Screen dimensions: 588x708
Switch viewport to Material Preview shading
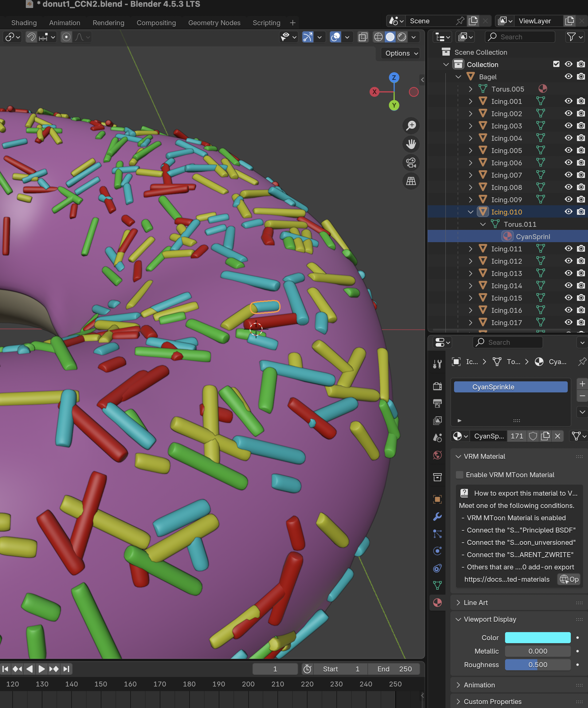click(x=402, y=37)
